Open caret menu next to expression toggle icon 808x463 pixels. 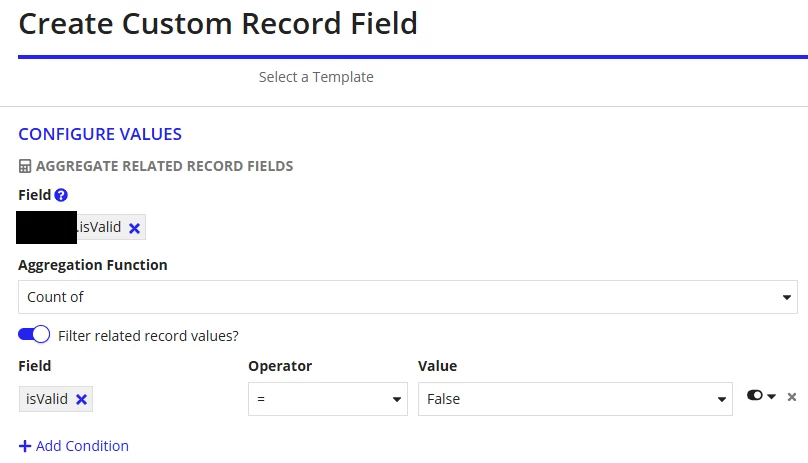771,396
